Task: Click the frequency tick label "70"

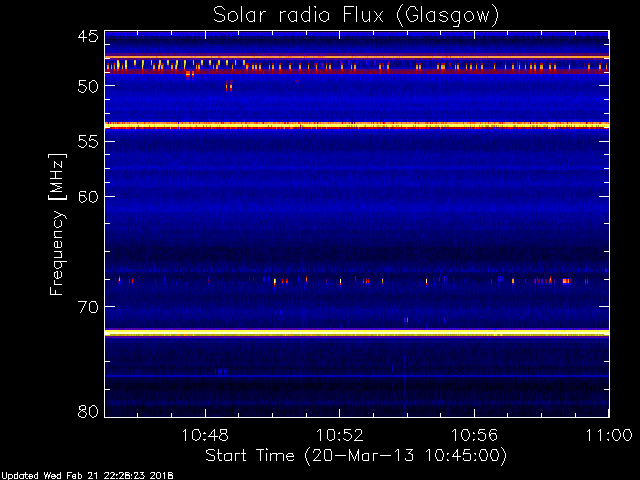Action: [88, 307]
